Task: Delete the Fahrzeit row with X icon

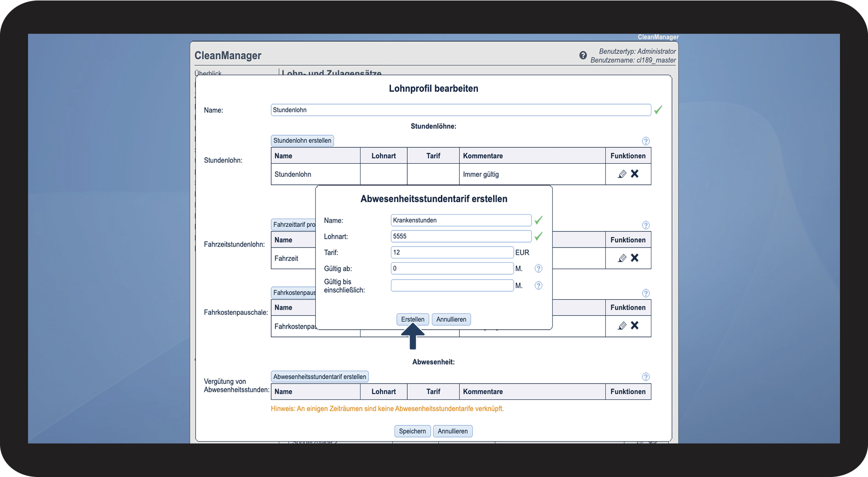Action: click(635, 258)
